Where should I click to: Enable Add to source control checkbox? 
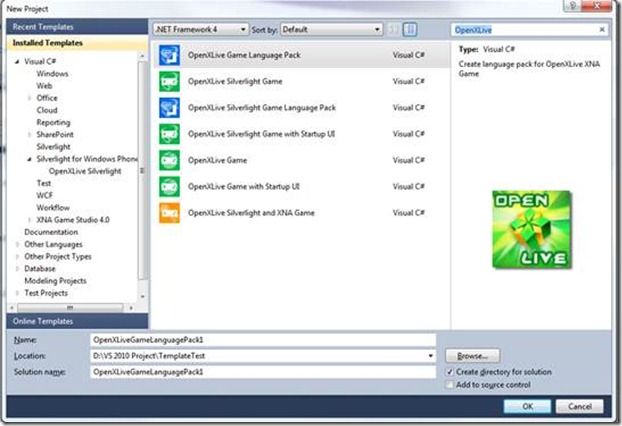449,385
